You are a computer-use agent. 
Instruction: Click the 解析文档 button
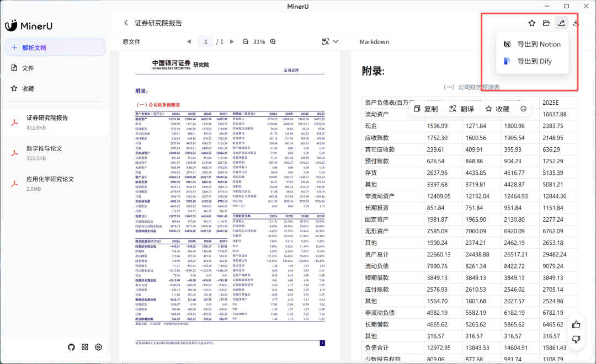(55, 48)
